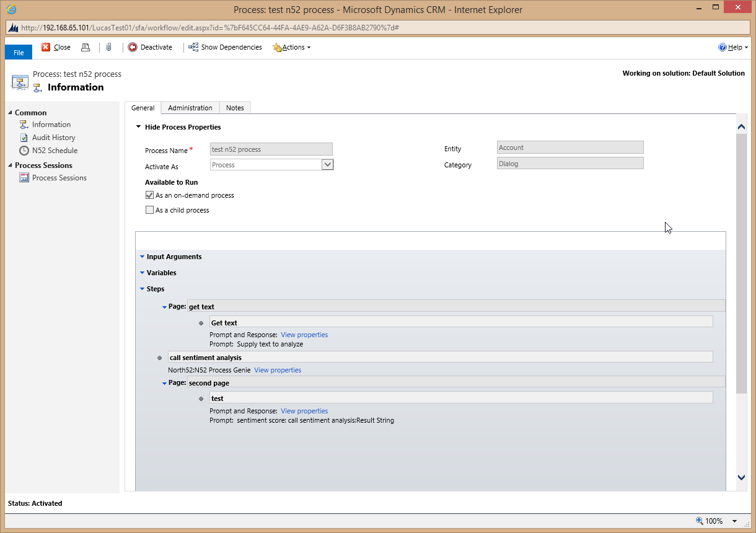Open Information in the sidebar
Viewport: 756px width, 533px height.
point(51,125)
